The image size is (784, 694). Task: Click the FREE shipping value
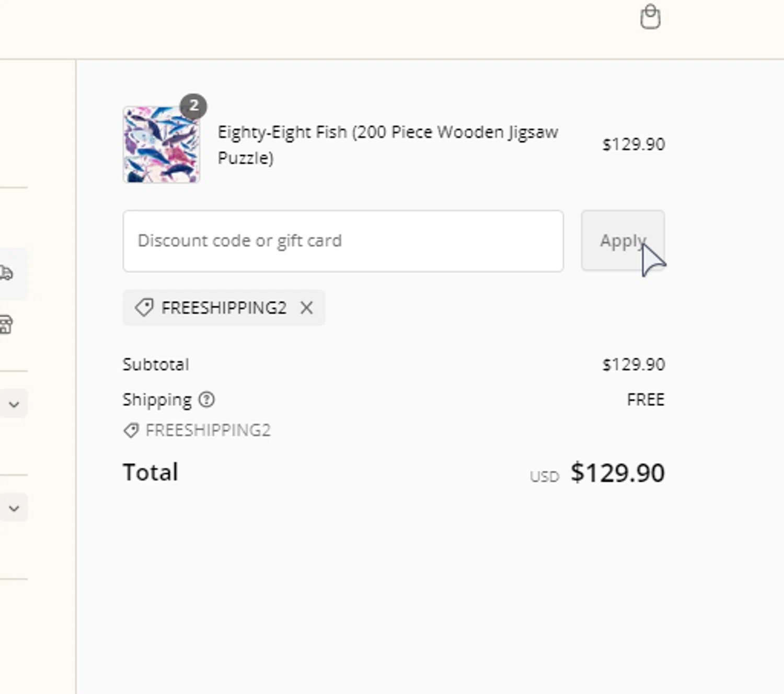point(646,400)
